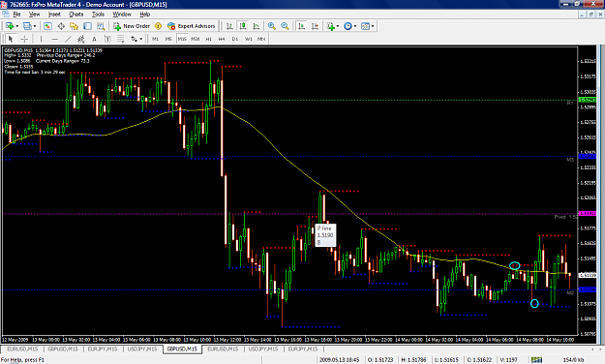Image resolution: width=605 pixels, height=364 pixels.
Task: Switch to M30 timeframe
Action: pyautogui.click(x=196, y=39)
